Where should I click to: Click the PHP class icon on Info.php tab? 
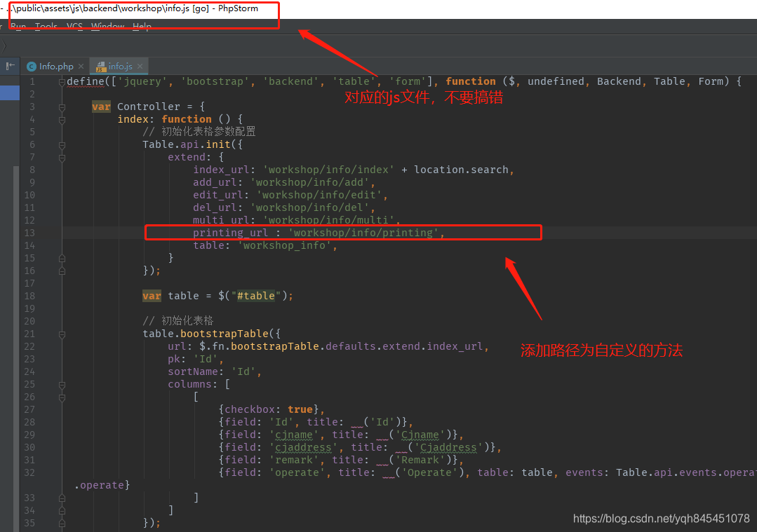click(31, 67)
